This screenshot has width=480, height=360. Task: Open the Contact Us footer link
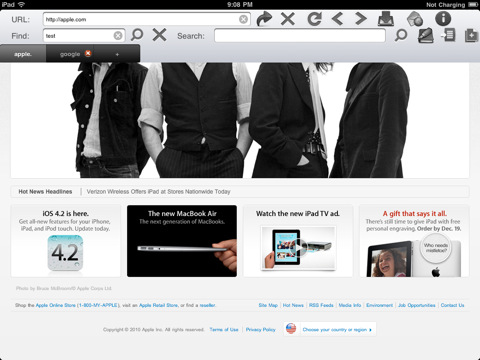point(452,305)
